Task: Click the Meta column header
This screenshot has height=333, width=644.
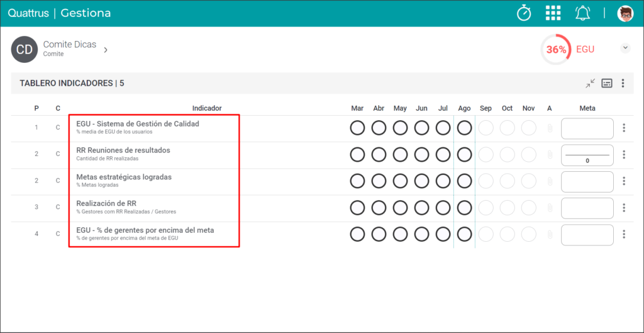Action: (587, 108)
